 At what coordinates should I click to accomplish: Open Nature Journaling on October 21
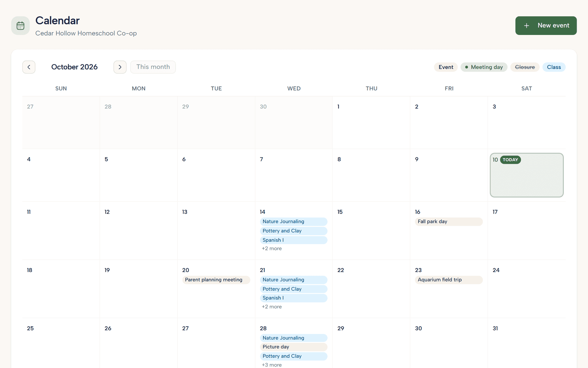point(293,280)
